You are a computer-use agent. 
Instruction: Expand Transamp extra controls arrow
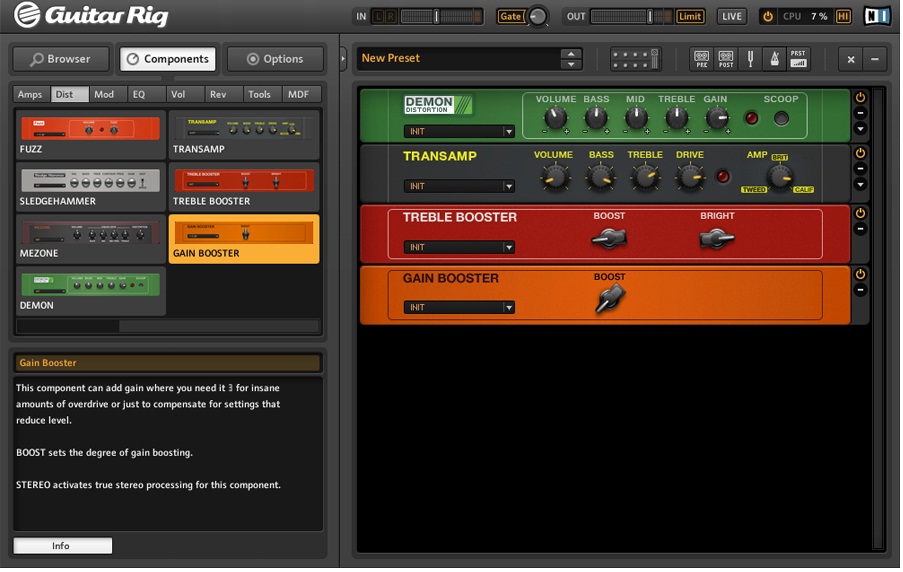860,184
